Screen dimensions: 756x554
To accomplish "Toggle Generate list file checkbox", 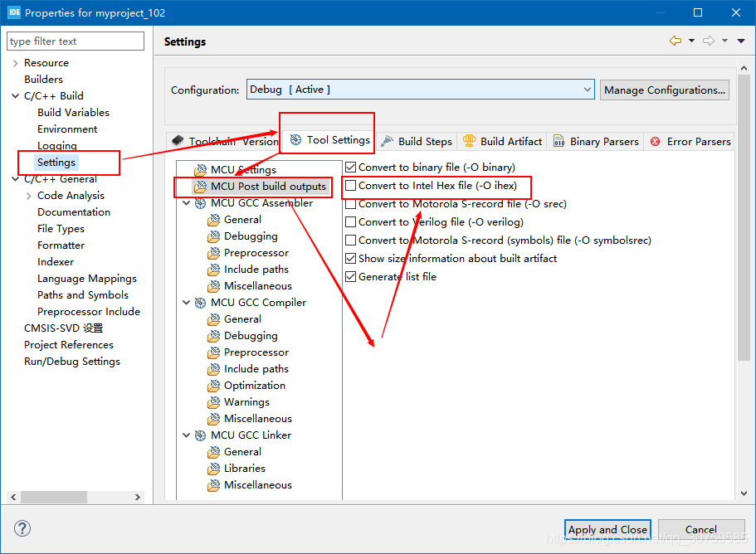I will pyautogui.click(x=351, y=277).
